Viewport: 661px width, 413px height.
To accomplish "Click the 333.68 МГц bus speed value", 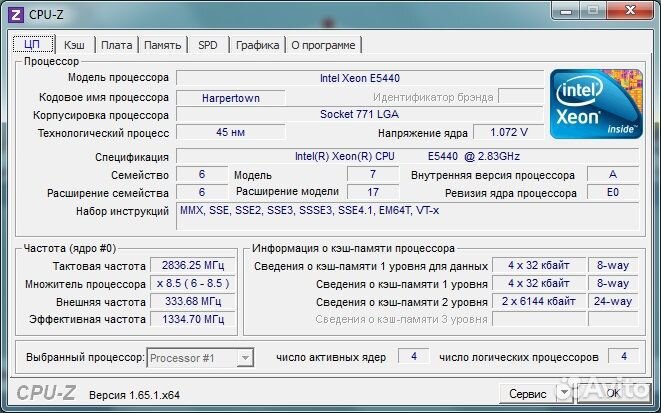I will [x=193, y=301].
